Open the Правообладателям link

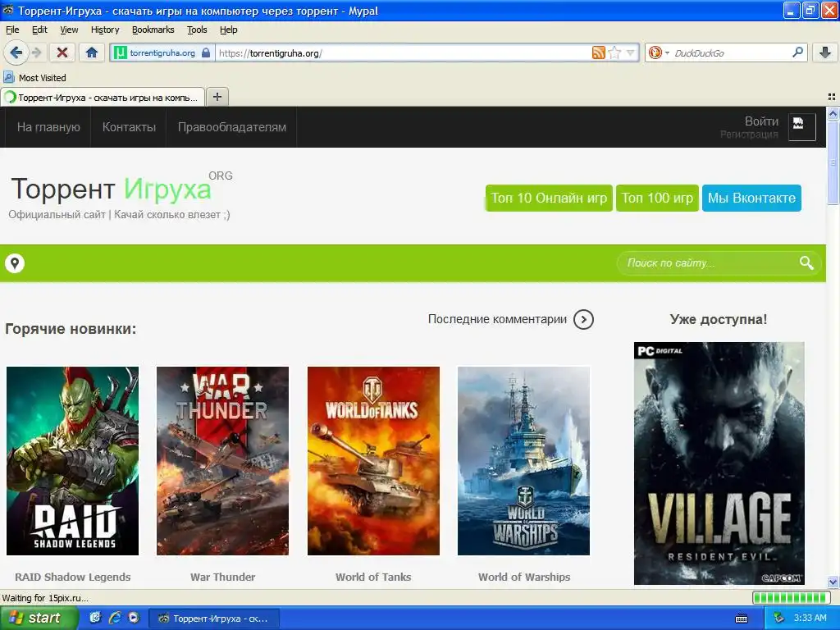[232, 127]
